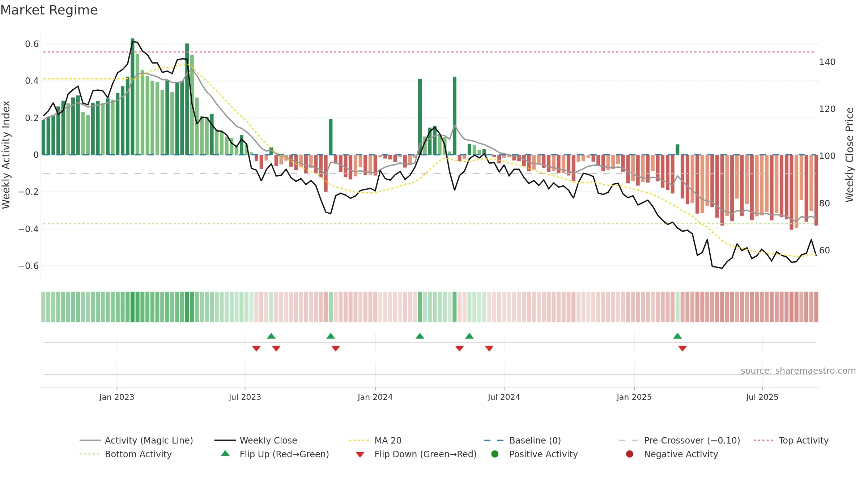Click the Baseline (0) legend entry
The height and width of the screenshot is (488, 868).
522,440
